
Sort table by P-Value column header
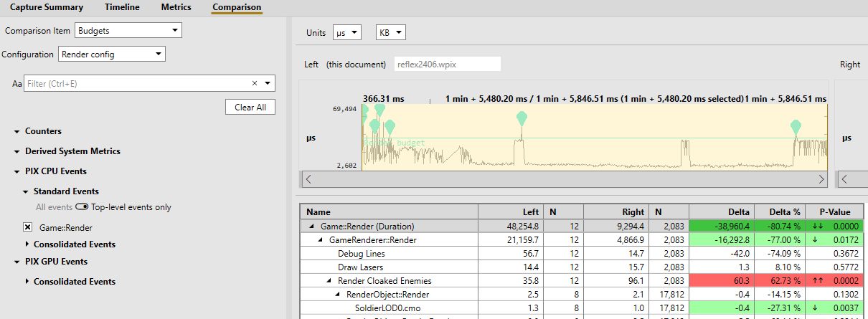coord(834,212)
